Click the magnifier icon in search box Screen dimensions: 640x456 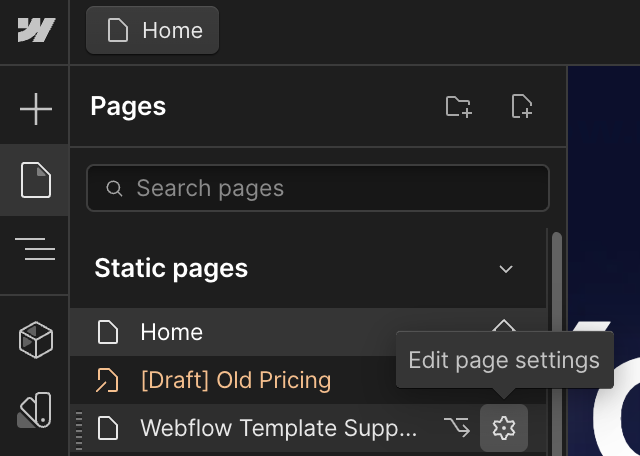(114, 188)
